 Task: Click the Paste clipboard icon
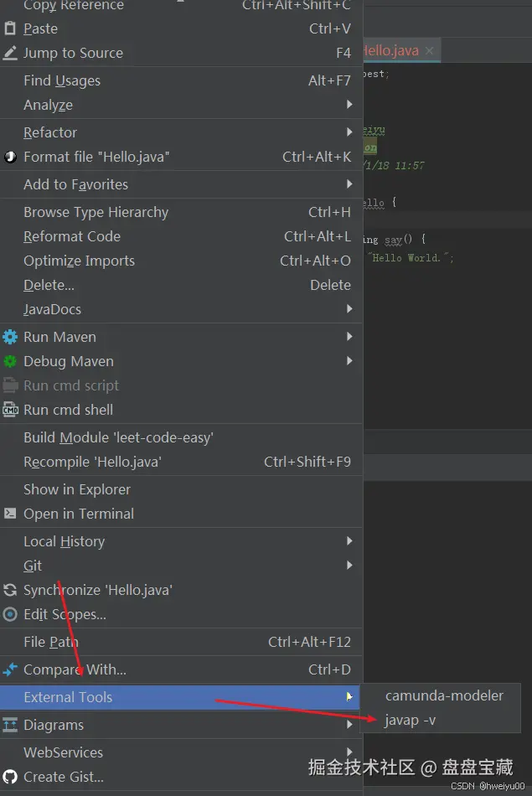(x=10, y=28)
